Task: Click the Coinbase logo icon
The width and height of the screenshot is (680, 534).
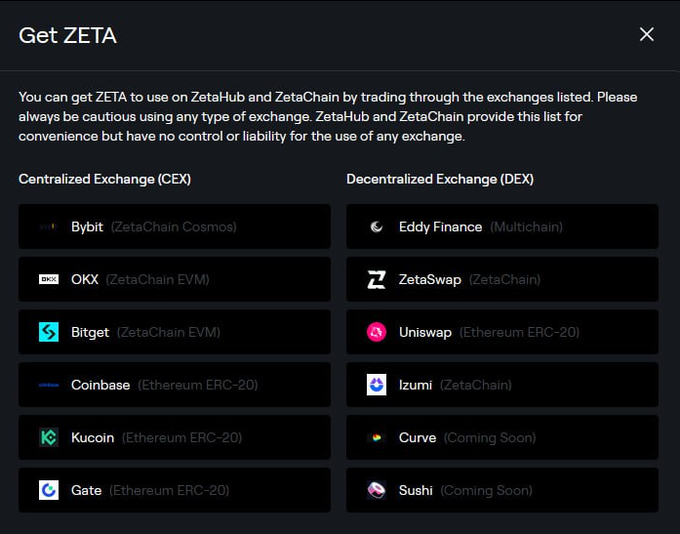Action: [x=49, y=385]
